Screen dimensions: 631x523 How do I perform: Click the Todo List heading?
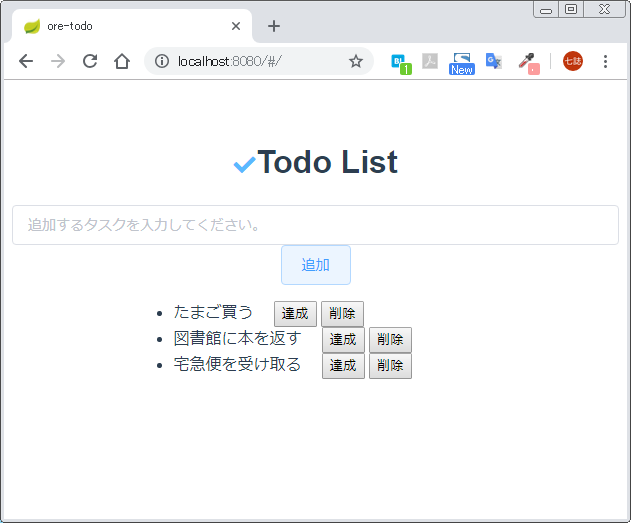coord(327,162)
